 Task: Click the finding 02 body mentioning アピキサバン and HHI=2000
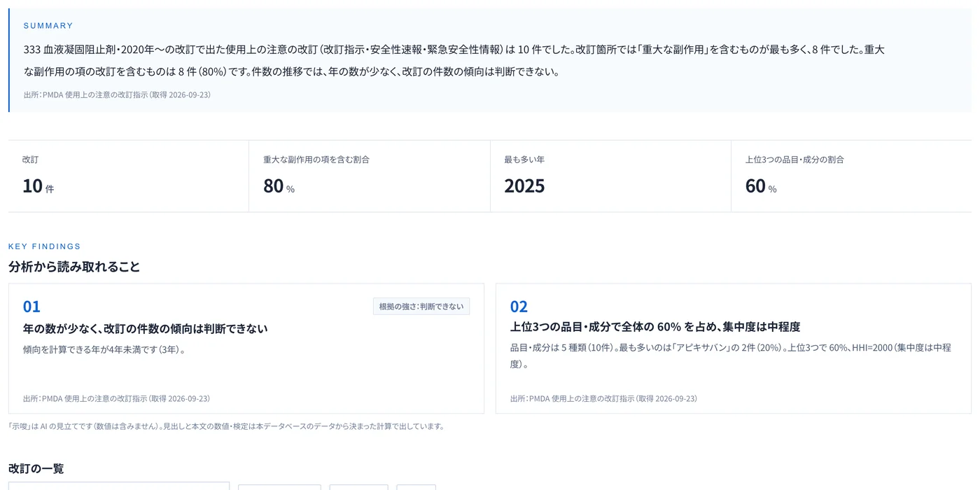click(731, 356)
